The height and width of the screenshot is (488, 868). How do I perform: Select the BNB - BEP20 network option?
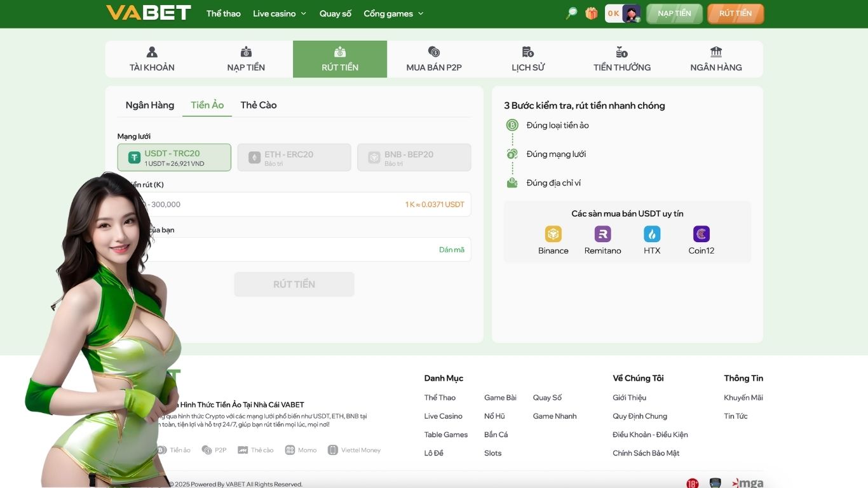coord(414,158)
